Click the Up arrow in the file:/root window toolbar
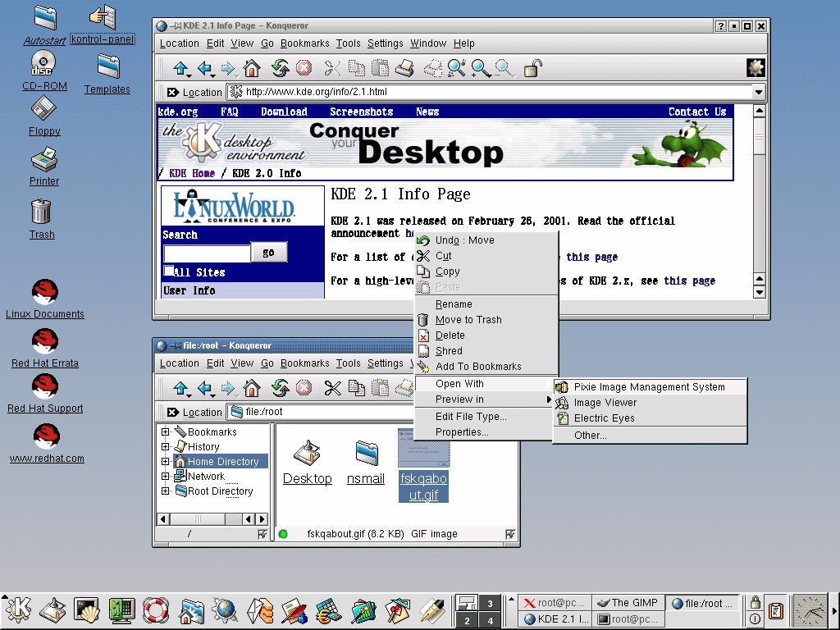The height and width of the screenshot is (630, 840). click(180, 388)
